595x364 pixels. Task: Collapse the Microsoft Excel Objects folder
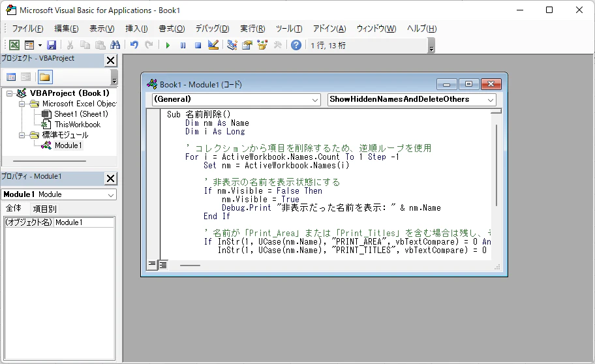point(22,104)
